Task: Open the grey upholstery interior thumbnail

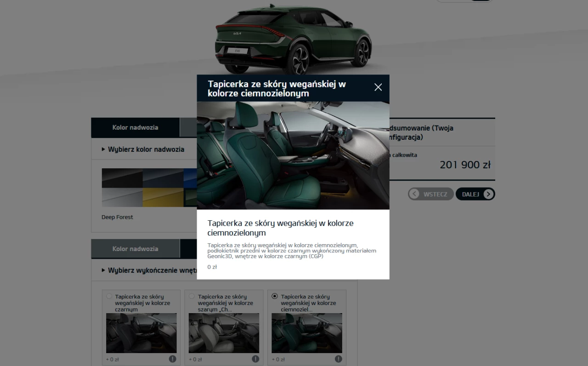Action: pos(224,333)
